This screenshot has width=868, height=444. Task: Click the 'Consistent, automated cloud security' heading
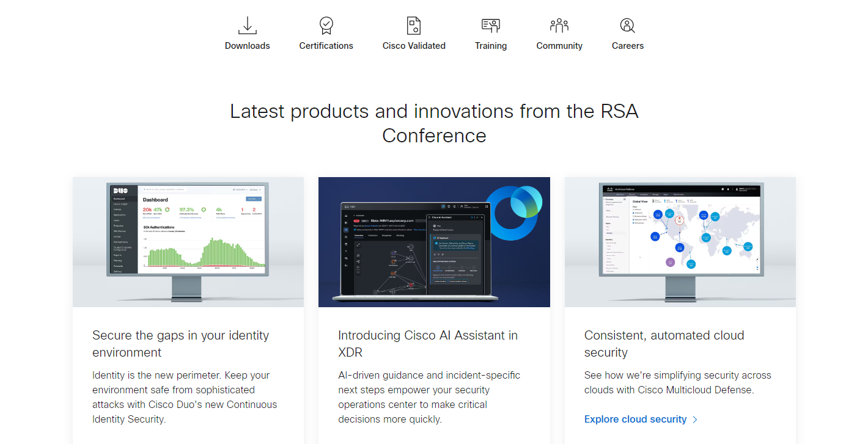point(664,344)
